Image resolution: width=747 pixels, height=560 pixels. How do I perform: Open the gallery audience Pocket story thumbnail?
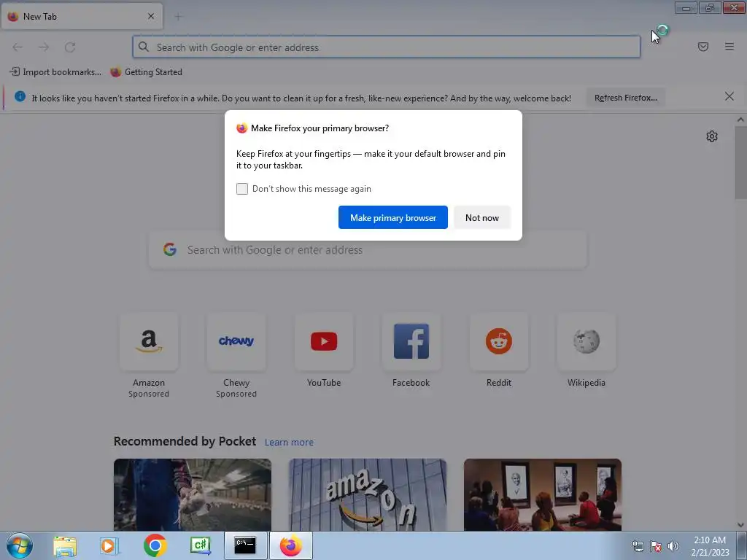click(543, 495)
